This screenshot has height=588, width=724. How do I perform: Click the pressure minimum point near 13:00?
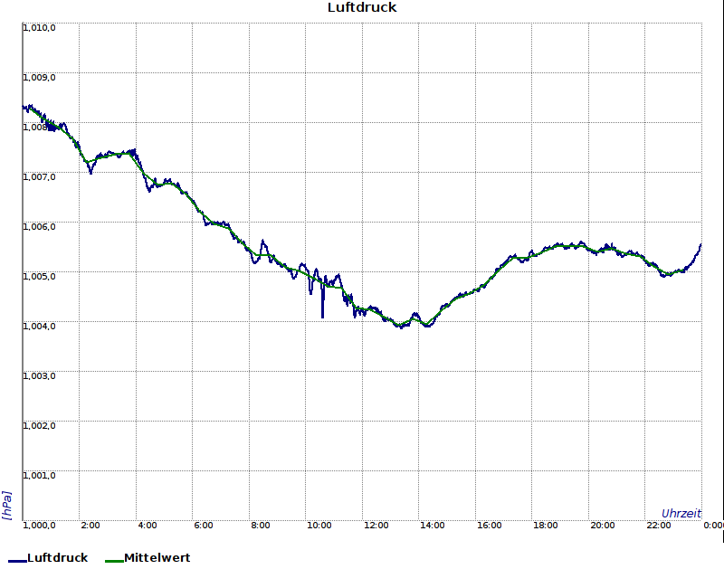(401, 327)
